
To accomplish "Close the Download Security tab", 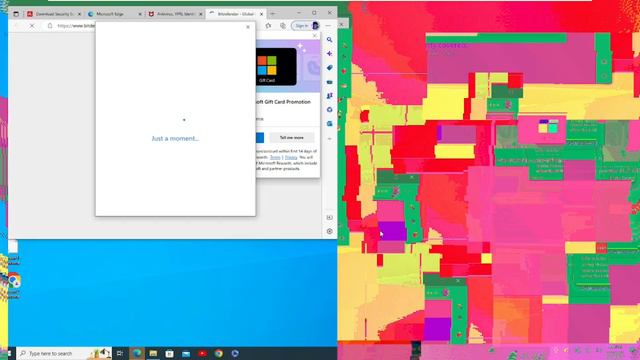I will 80,14.
